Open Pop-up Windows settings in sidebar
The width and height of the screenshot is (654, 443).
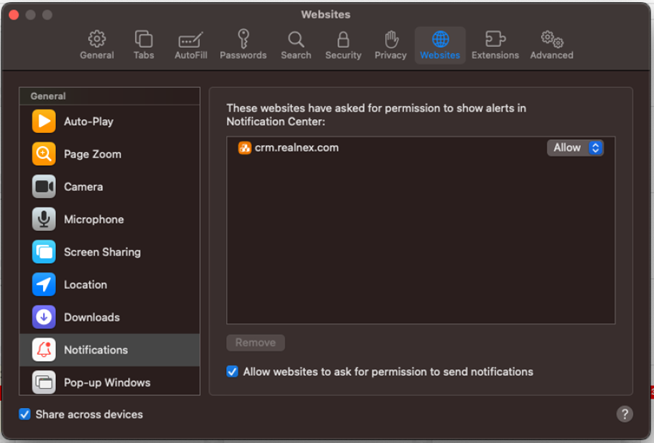107,382
